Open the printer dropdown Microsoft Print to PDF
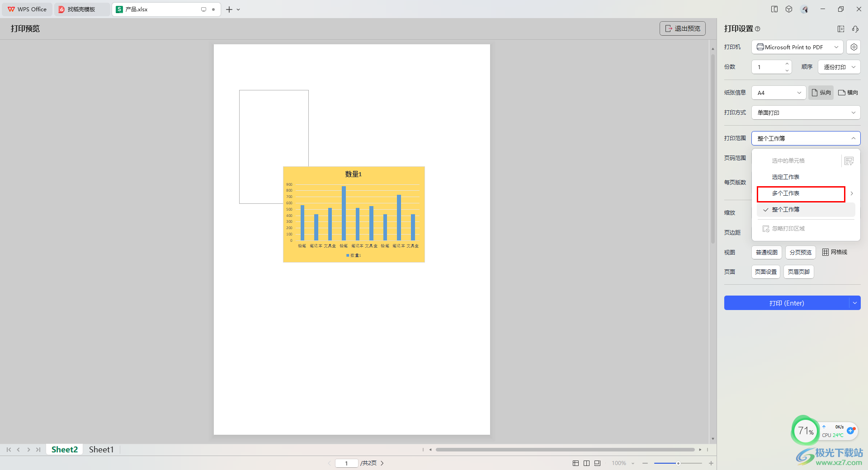This screenshot has height=470, width=868. coord(797,47)
